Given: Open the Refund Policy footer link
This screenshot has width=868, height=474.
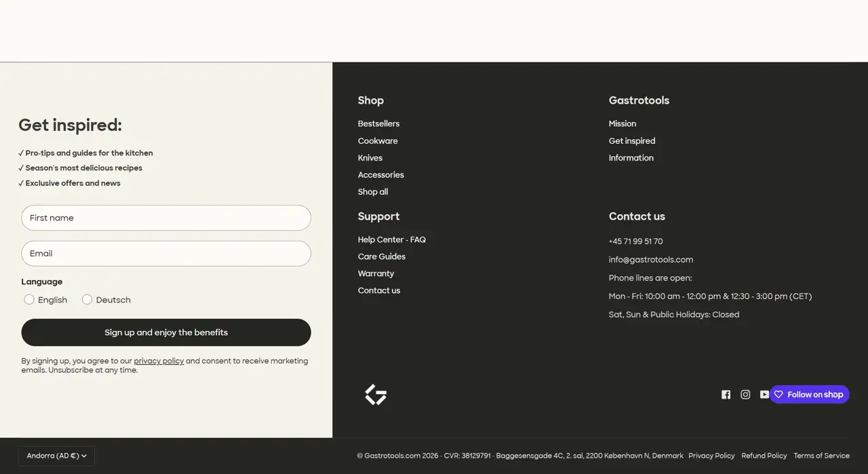Looking at the screenshot, I should pyautogui.click(x=764, y=456).
